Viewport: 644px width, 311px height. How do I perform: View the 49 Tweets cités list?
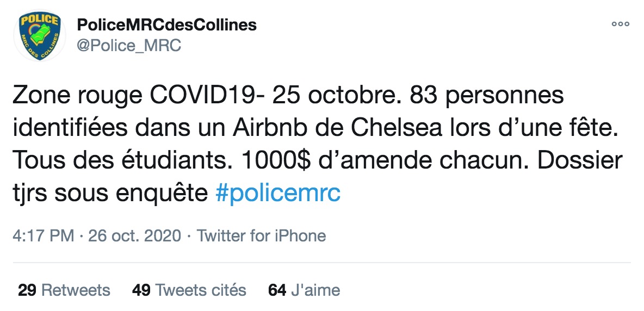click(189, 290)
